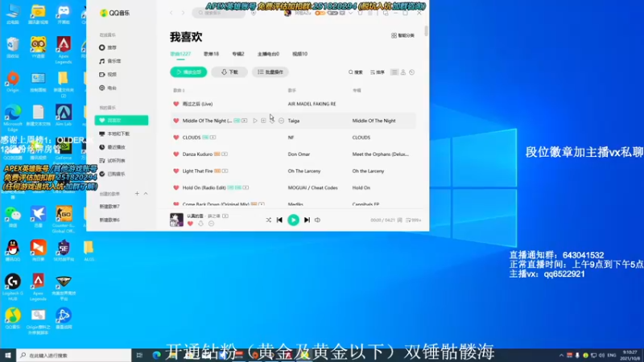The width and height of the screenshot is (644, 362).
Task: Open the album Meet the Orphans
Action: coord(380,154)
